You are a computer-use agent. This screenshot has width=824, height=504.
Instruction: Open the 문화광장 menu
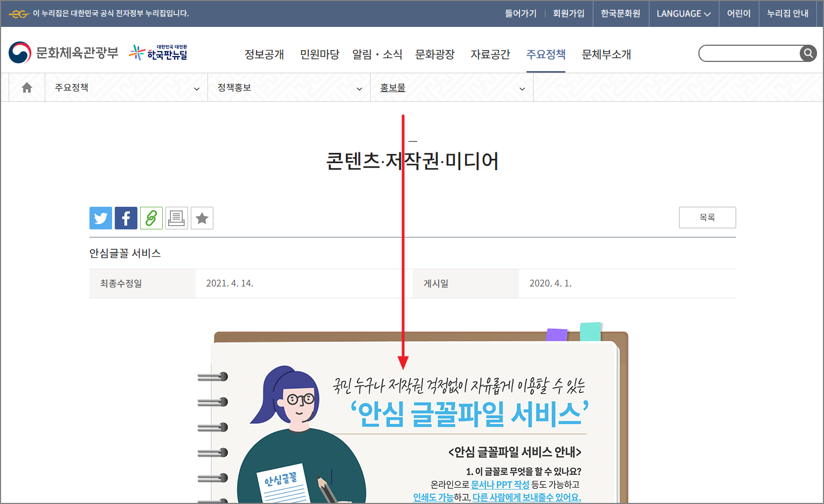[435, 54]
